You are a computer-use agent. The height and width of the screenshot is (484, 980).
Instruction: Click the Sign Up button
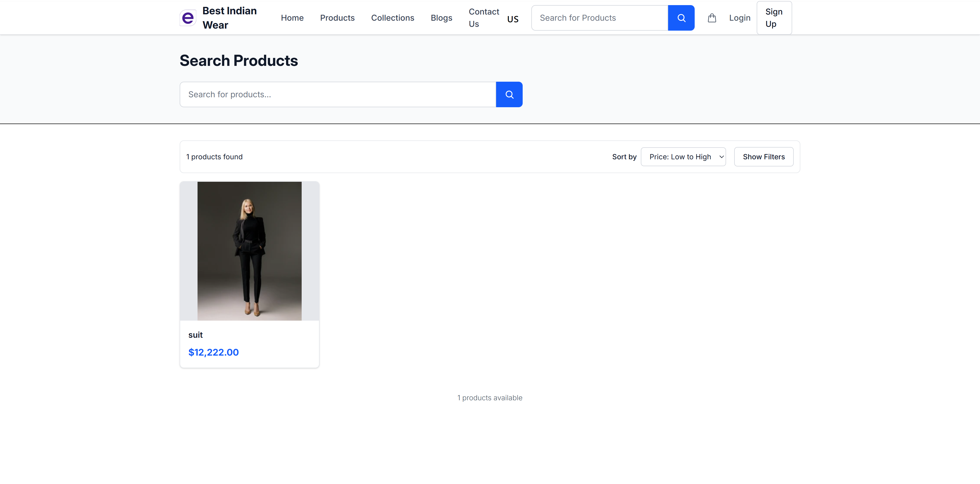point(774,18)
